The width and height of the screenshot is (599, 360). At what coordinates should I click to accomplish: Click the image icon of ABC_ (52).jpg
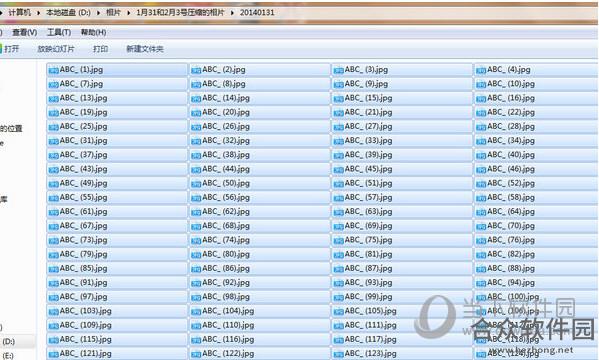tap(481, 184)
